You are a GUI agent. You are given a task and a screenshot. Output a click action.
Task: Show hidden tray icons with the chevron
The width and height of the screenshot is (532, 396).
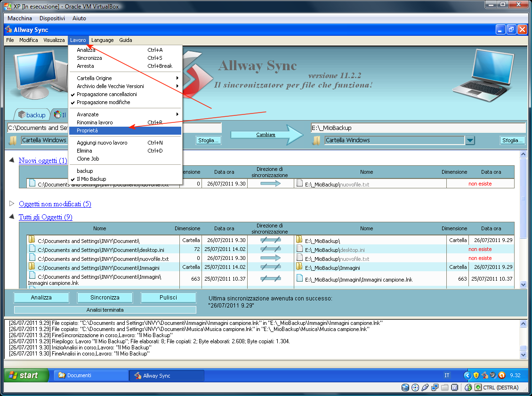468,375
